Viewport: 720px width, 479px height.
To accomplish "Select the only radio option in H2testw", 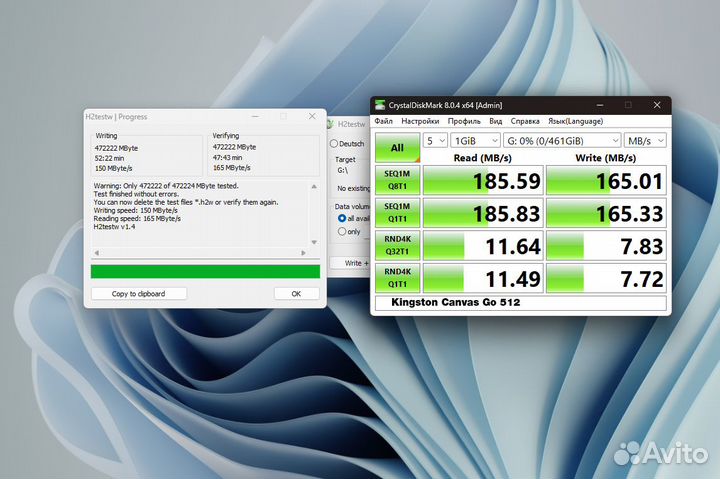I will 342,231.
